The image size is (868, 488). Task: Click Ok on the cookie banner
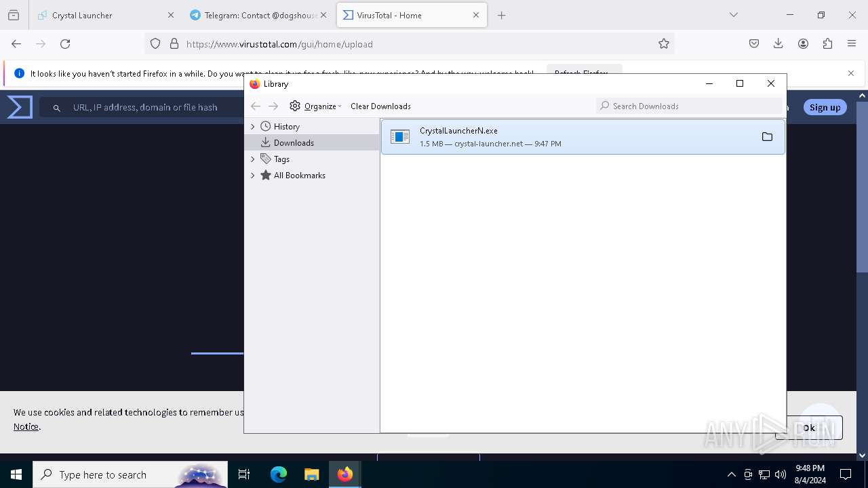click(809, 428)
